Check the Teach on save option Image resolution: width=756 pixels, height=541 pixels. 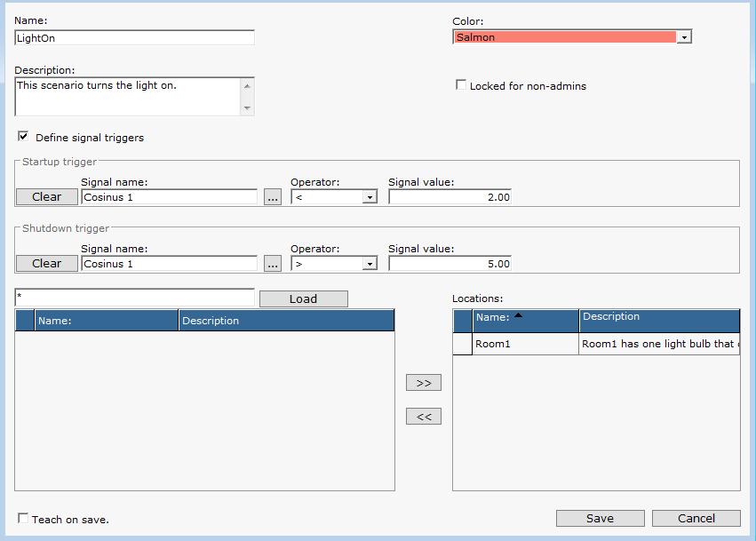(x=23, y=518)
